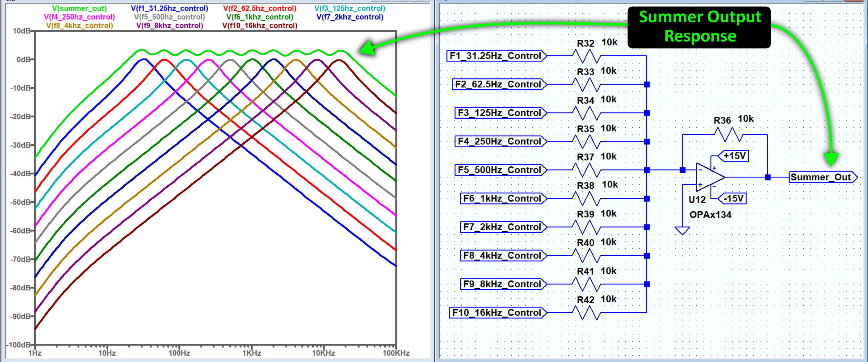Click the R41 resistor symbol
Viewport: 868px width, 362px height.
coord(587,284)
